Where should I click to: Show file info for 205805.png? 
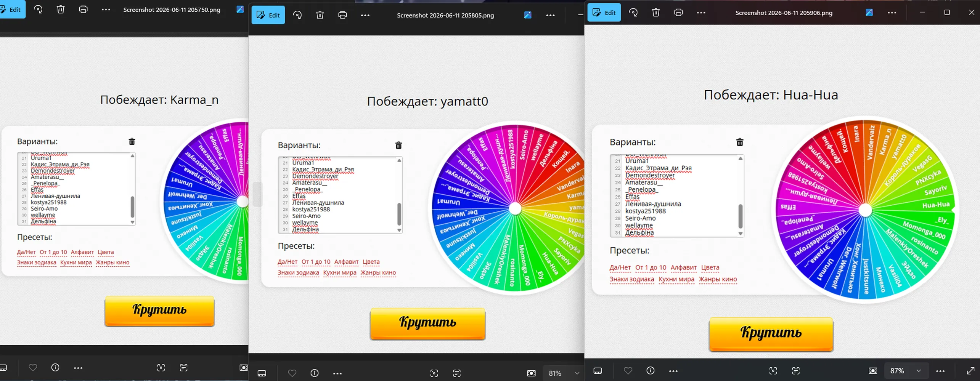[x=315, y=373]
